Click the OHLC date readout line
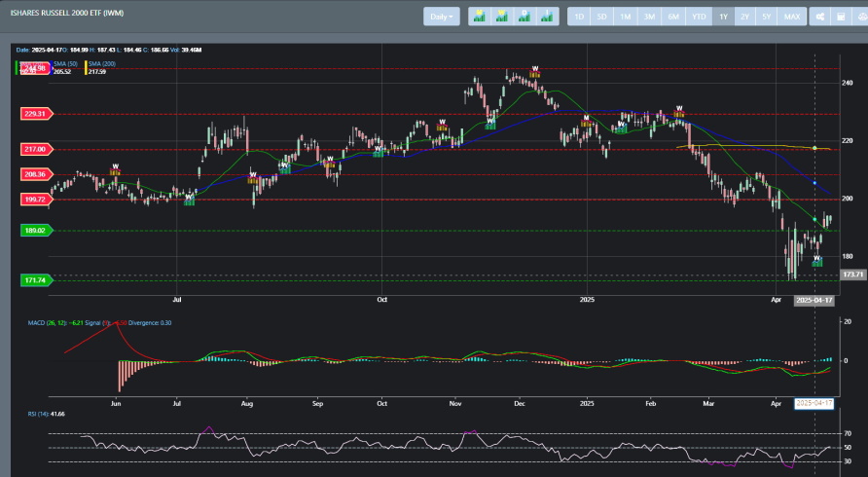 pos(109,50)
